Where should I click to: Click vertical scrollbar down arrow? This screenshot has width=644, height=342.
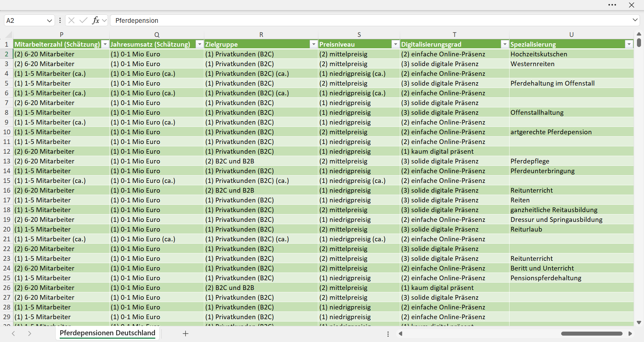(639, 323)
